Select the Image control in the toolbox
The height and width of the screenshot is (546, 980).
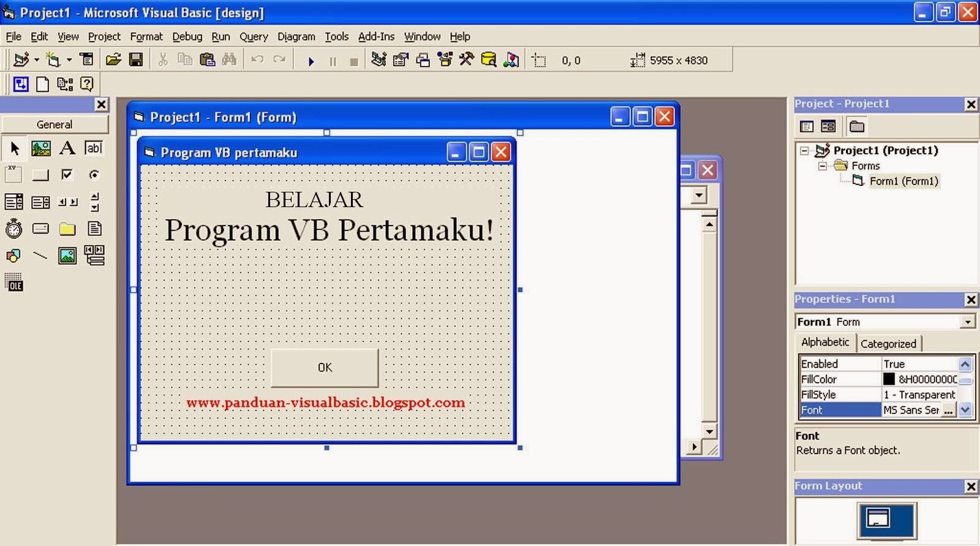coord(67,255)
